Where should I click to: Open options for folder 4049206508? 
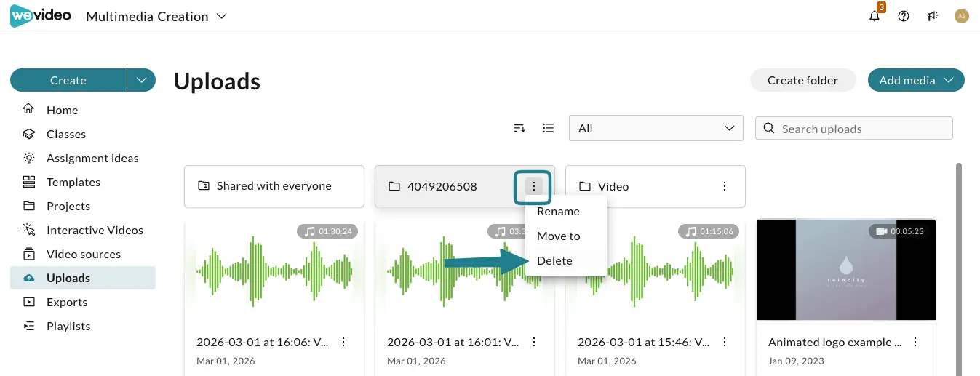pos(534,186)
